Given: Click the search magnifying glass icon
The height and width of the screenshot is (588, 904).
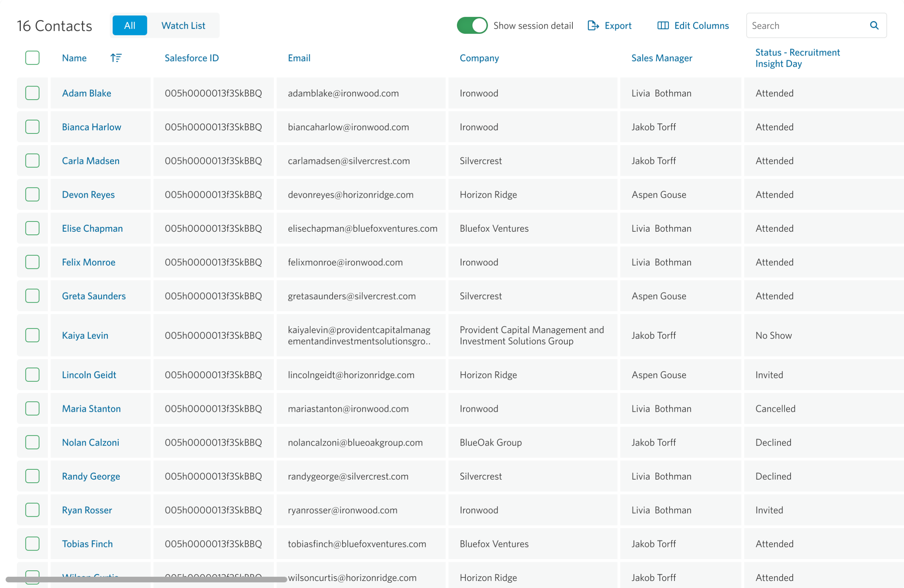Looking at the screenshot, I should click(x=874, y=25).
